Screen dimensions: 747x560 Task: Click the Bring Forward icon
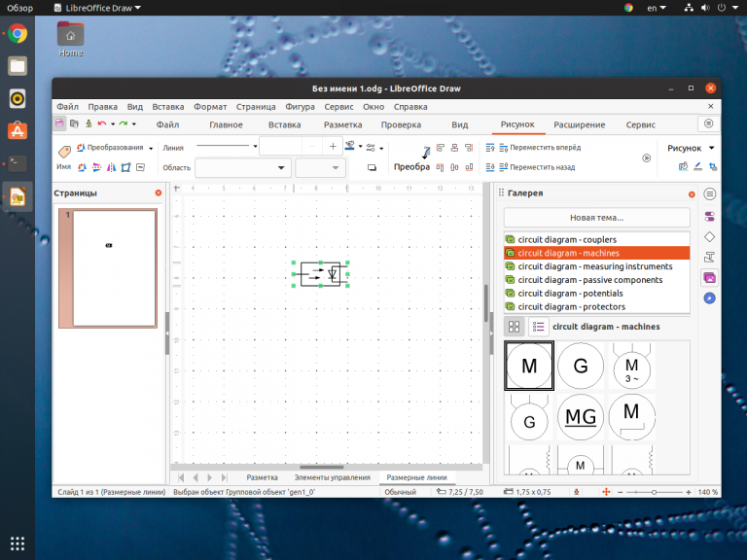(490, 148)
